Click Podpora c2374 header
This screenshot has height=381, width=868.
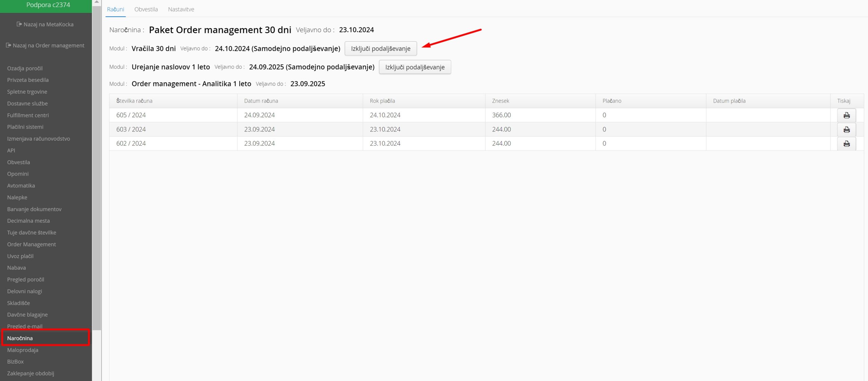[48, 5]
